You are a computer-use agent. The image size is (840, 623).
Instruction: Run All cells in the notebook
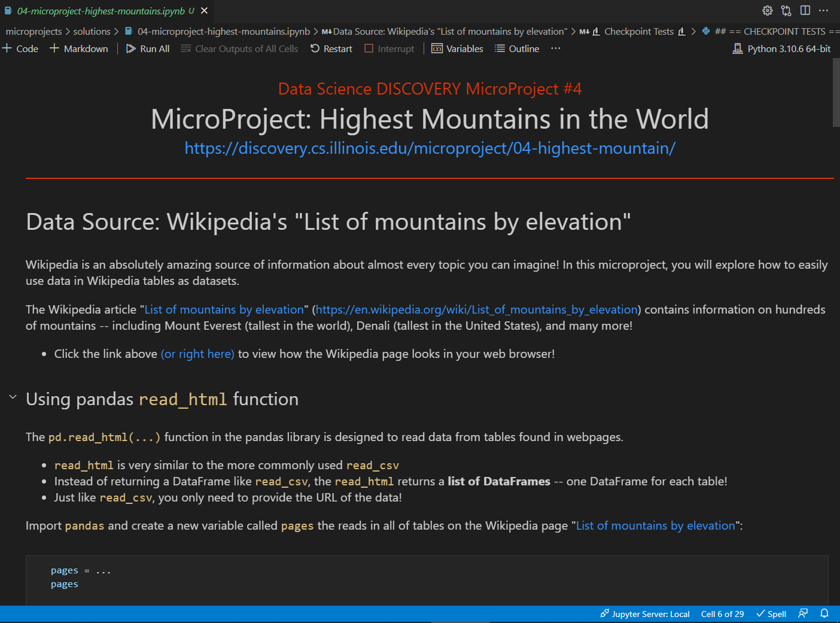(x=148, y=48)
